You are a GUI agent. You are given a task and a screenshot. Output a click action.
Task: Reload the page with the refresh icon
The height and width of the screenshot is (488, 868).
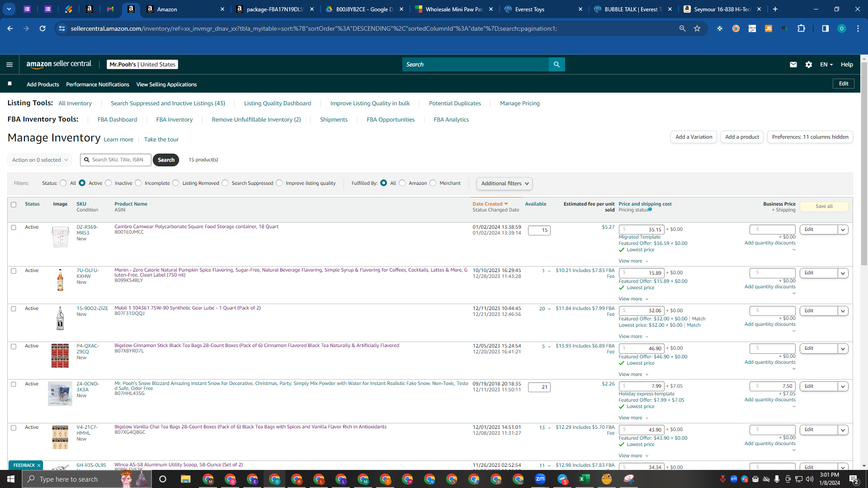(x=42, y=28)
